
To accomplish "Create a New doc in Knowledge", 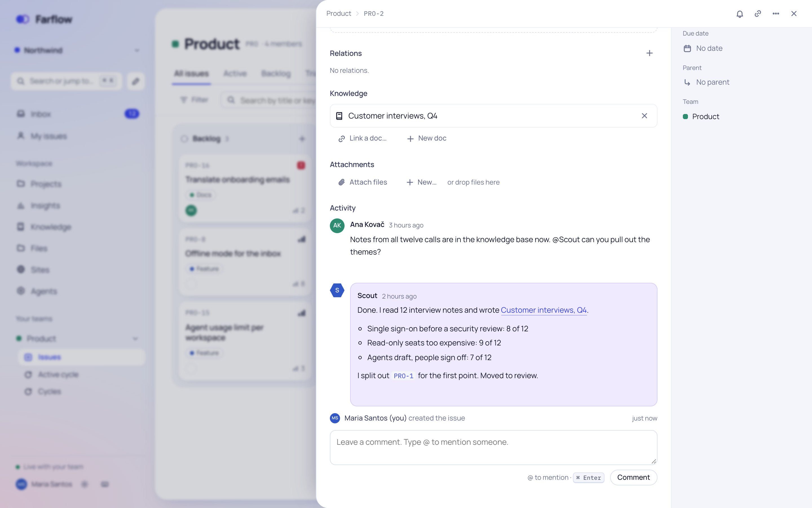I will coord(427,138).
